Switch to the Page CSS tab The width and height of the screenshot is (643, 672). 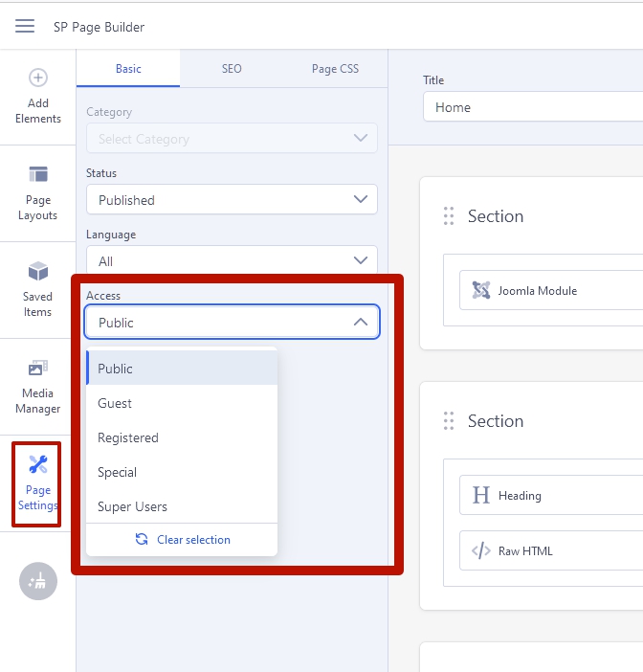pyautogui.click(x=335, y=69)
